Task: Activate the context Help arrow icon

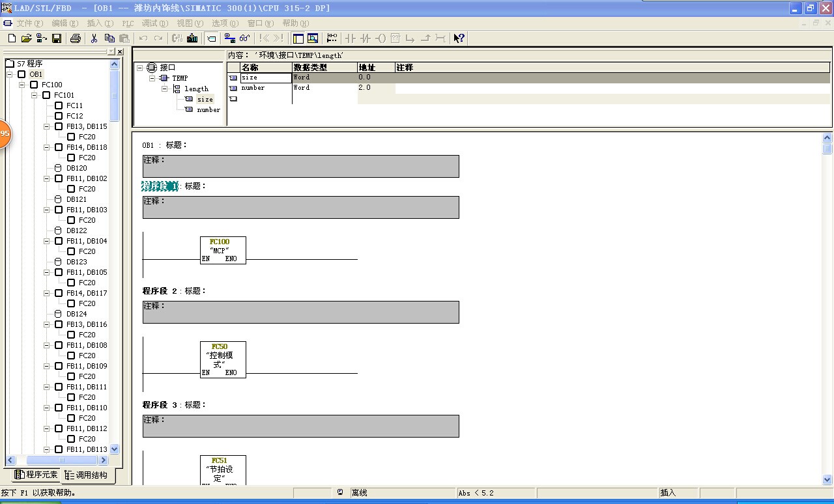Action: coord(459,38)
